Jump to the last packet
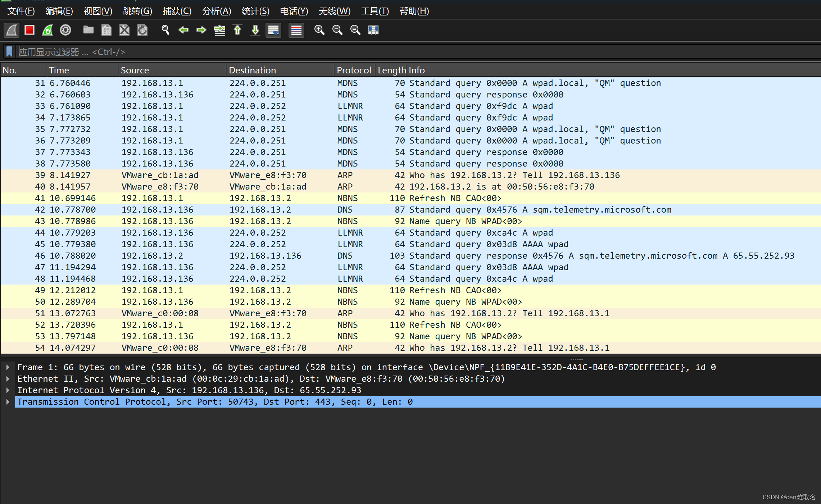 pos(255,30)
